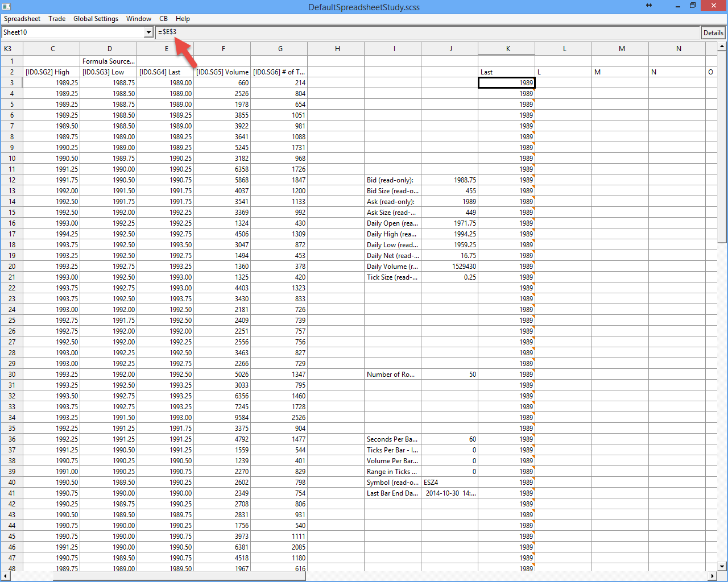
Task: Select the "Range in Ticks ..." label cell
Action: [393, 472]
